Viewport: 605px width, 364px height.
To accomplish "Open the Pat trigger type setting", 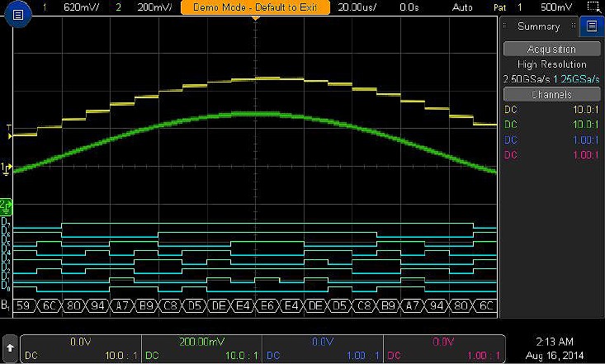I will coord(499,7).
